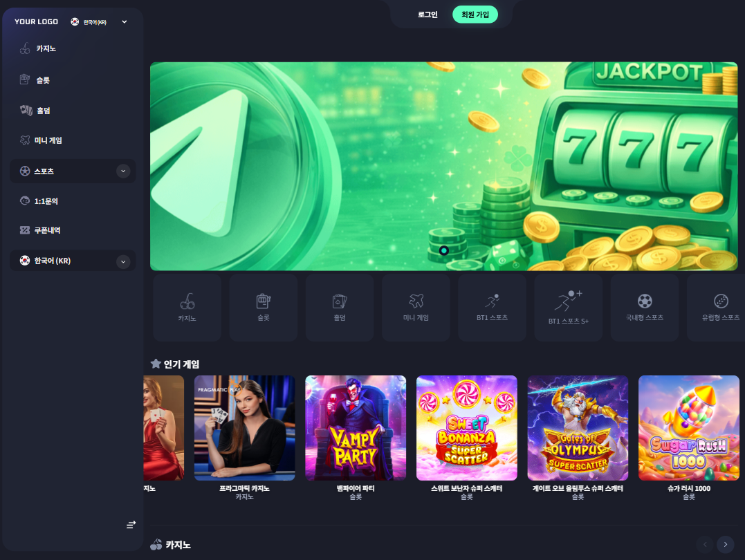Viewport: 745px width, 560px height.
Task: Open the BT1 스포츠 runner tile
Action: (x=493, y=308)
